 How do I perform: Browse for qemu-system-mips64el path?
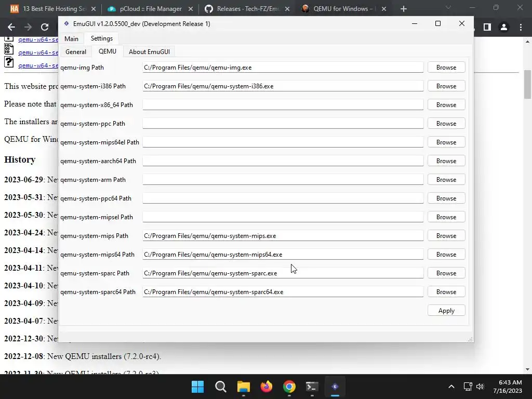[446, 142]
